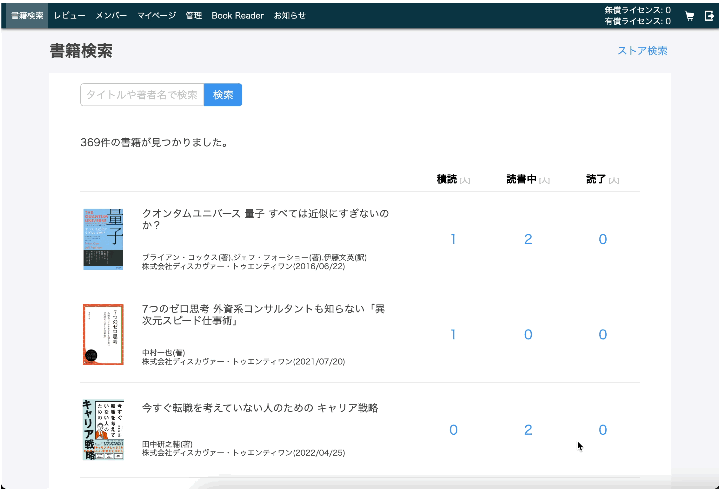This screenshot has width=720, height=492.
Task: Open Book Reader from the navbar
Action: point(237,16)
